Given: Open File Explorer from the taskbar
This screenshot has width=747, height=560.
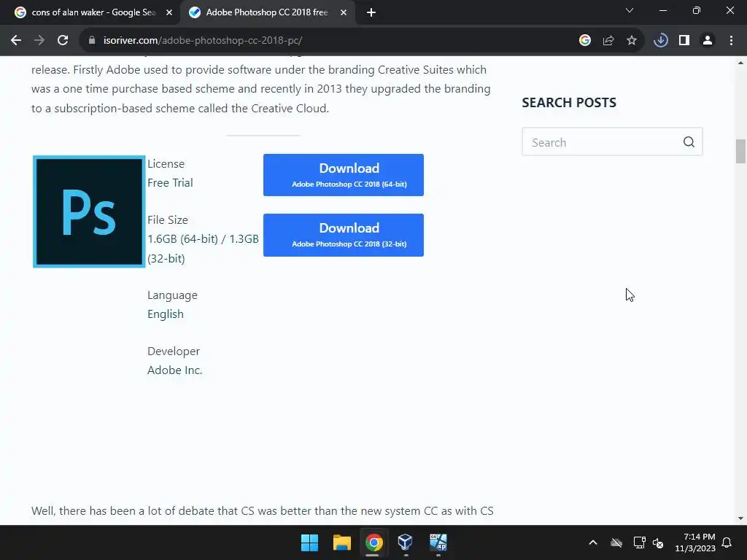Looking at the screenshot, I should [x=342, y=542].
